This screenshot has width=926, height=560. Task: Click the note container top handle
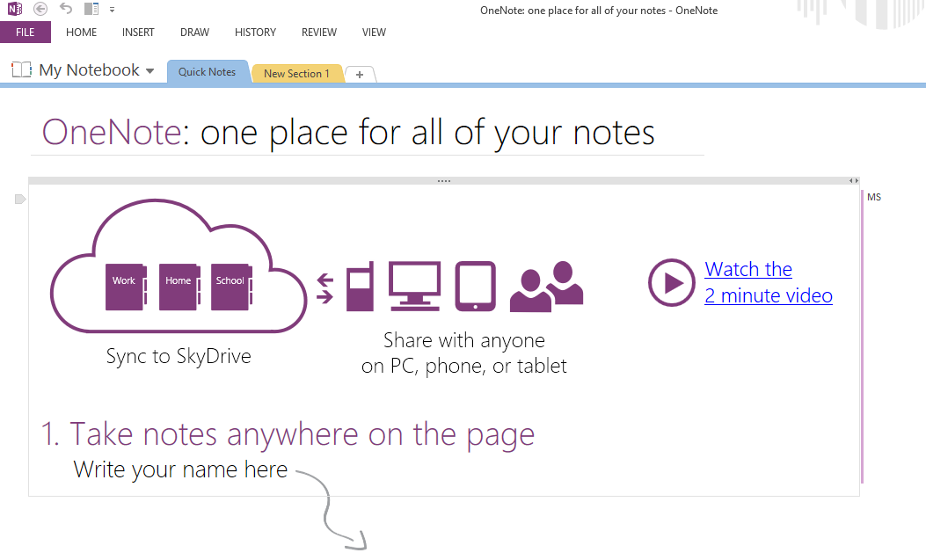(444, 180)
